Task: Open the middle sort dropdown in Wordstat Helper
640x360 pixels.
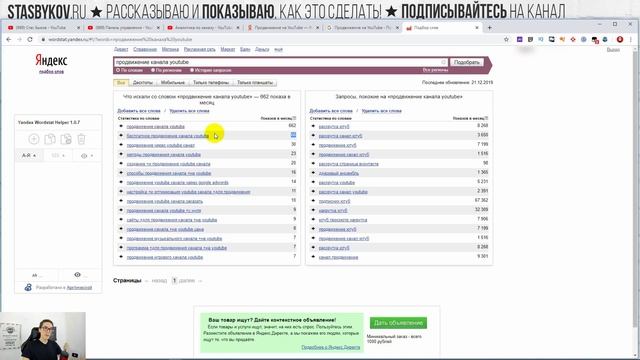Action: [58, 156]
